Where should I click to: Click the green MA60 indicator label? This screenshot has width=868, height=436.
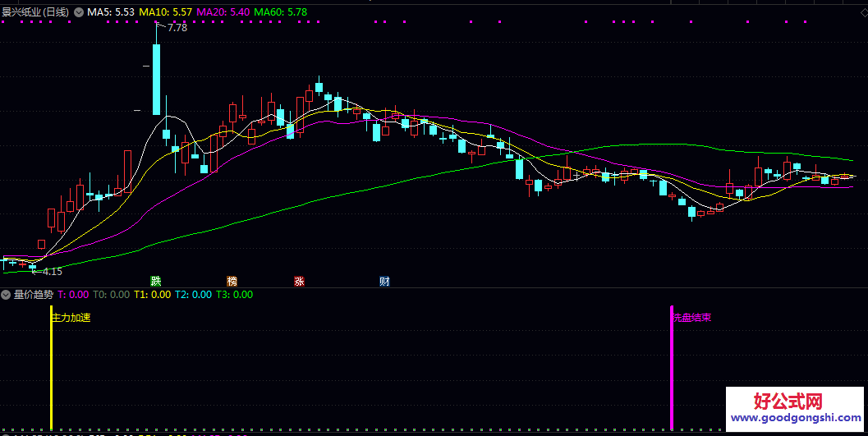(281, 13)
